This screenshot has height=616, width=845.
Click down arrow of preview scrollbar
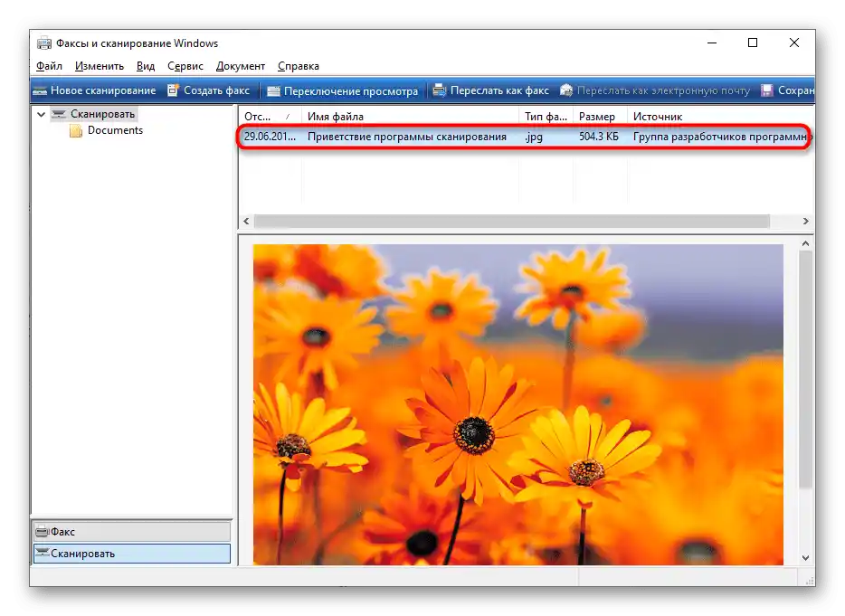pyautogui.click(x=806, y=558)
